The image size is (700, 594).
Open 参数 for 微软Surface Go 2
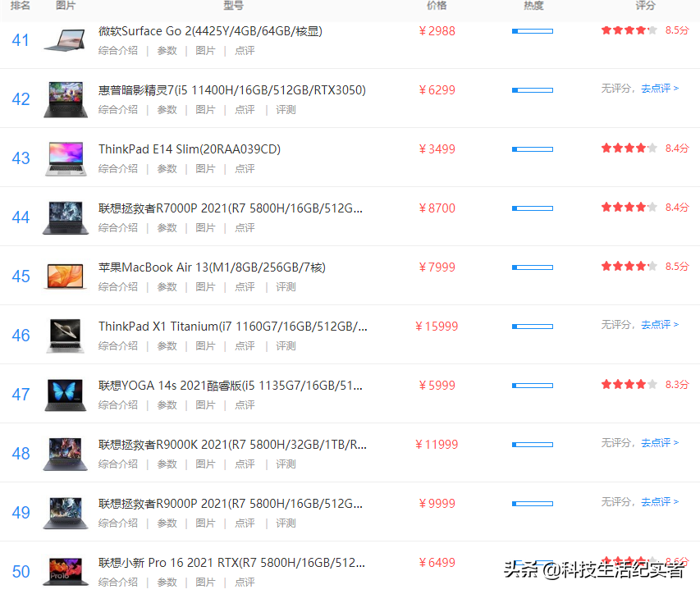[167, 51]
